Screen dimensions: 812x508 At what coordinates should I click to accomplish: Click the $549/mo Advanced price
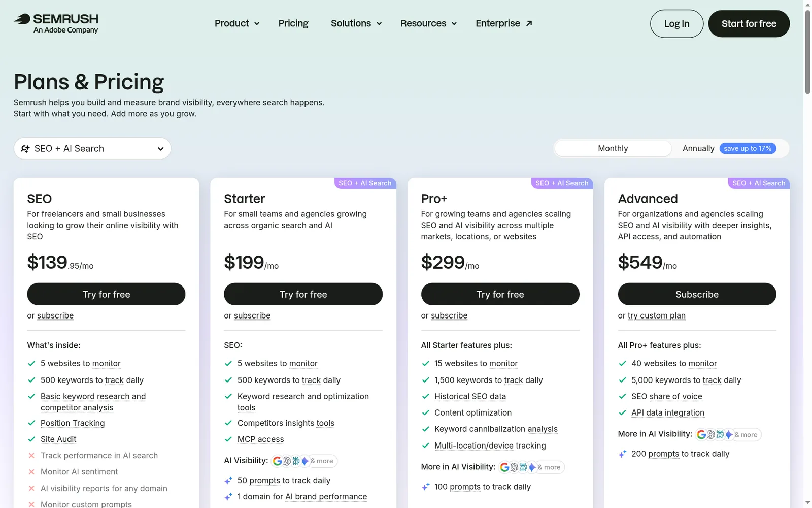tap(647, 263)
